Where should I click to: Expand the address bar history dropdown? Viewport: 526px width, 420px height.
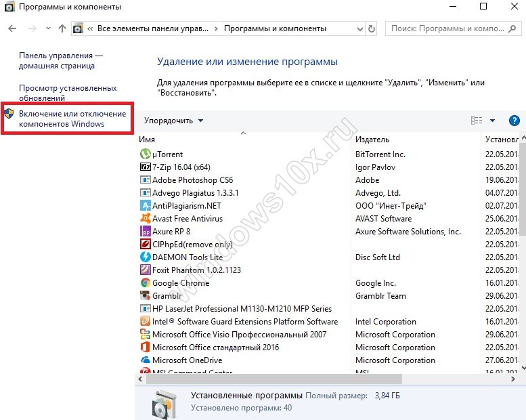click(360, 29)
